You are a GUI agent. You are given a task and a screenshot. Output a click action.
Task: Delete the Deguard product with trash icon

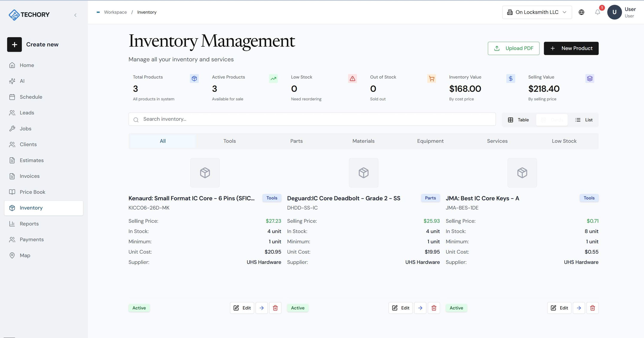[434, 308]
